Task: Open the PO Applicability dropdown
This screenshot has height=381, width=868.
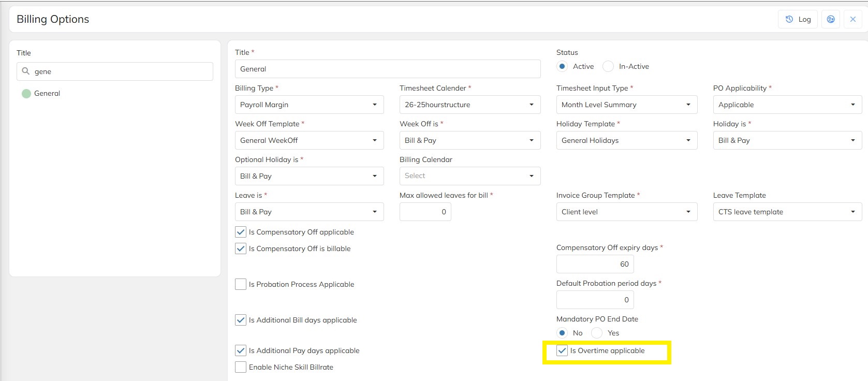Action: [787, 105]
